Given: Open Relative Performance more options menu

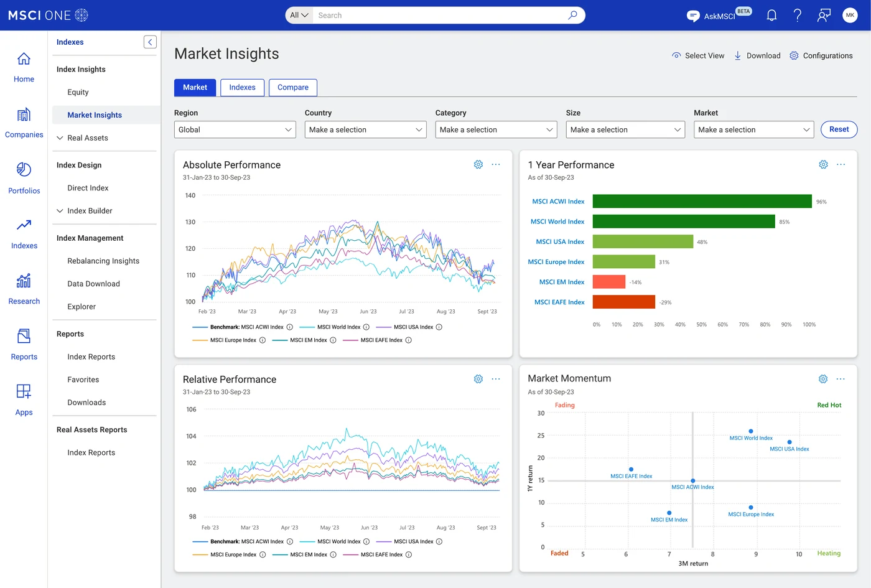Looking at the screenshot, I should (496, 379).
